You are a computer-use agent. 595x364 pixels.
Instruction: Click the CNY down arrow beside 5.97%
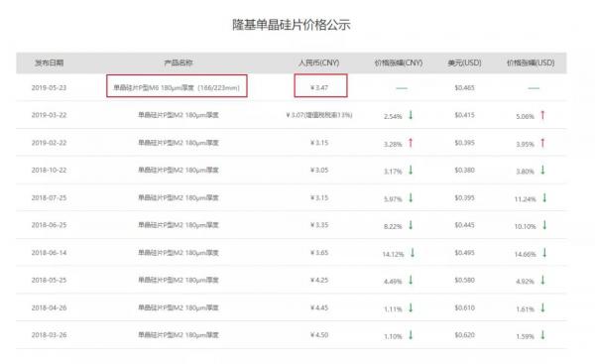[411, 197]
